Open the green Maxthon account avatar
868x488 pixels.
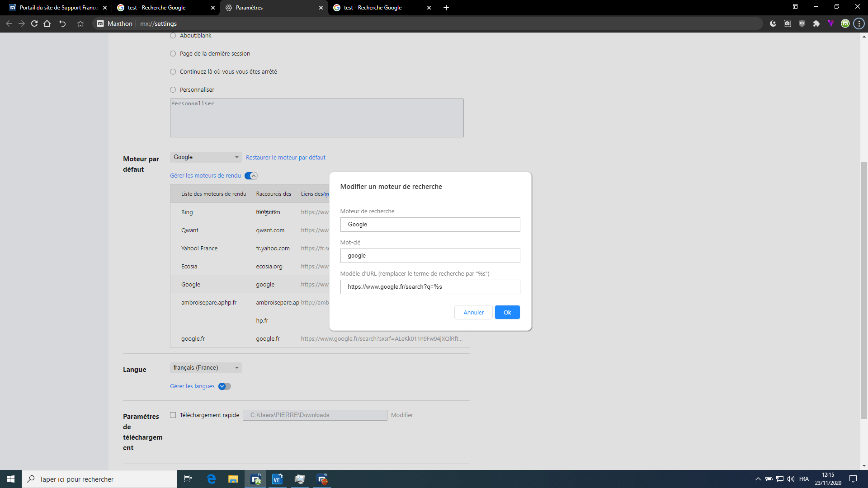[845, 23]
